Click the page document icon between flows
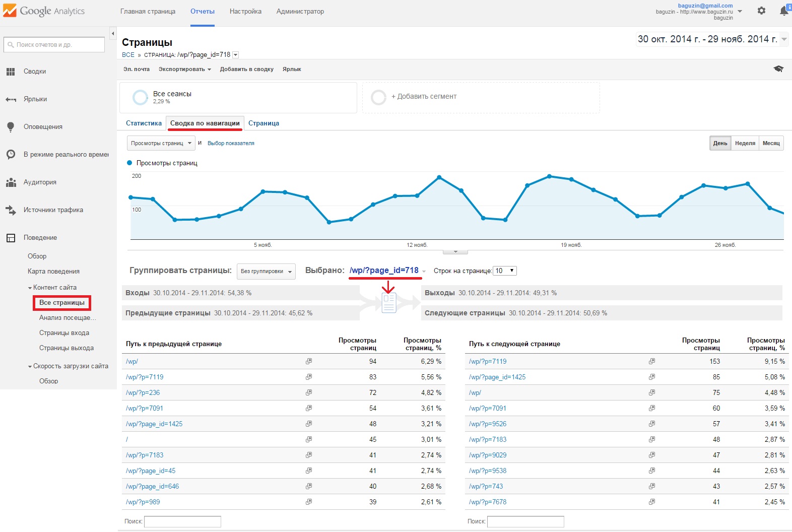 click(x=389, y=303)
